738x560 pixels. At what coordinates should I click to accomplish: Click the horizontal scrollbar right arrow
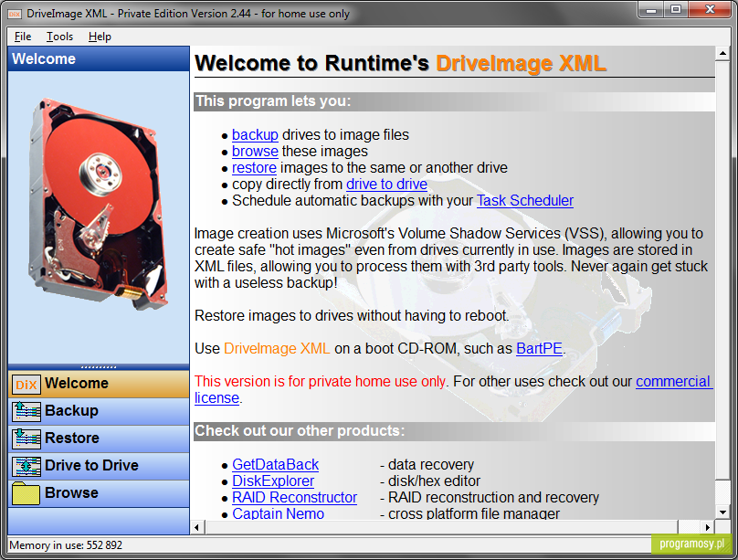click(708, 527)
